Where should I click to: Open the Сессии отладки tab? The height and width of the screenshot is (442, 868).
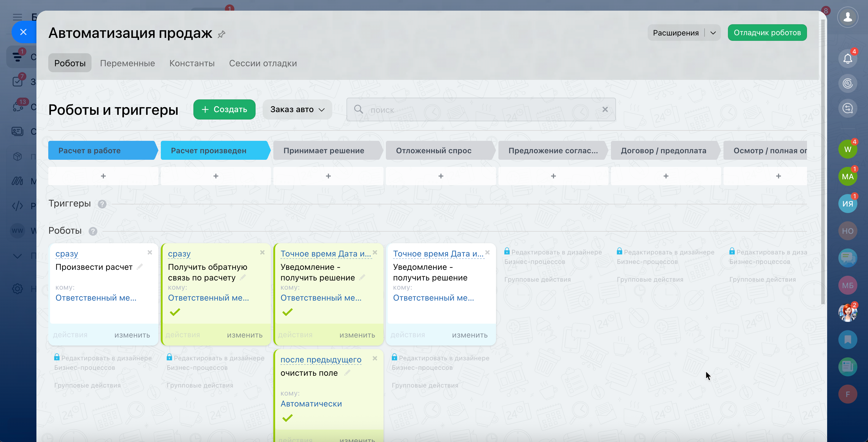263,63
